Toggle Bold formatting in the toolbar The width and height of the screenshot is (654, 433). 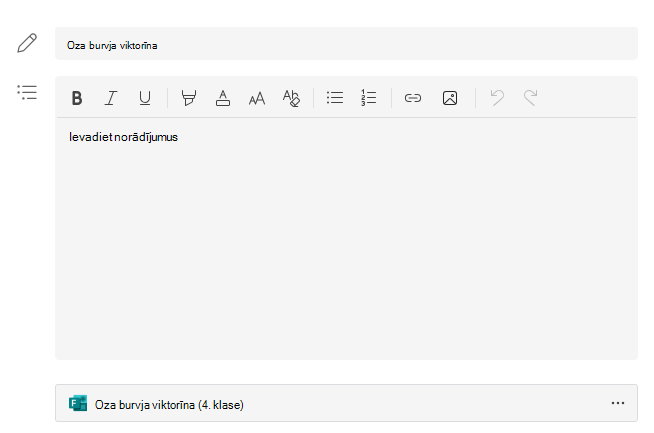[77, 98]
